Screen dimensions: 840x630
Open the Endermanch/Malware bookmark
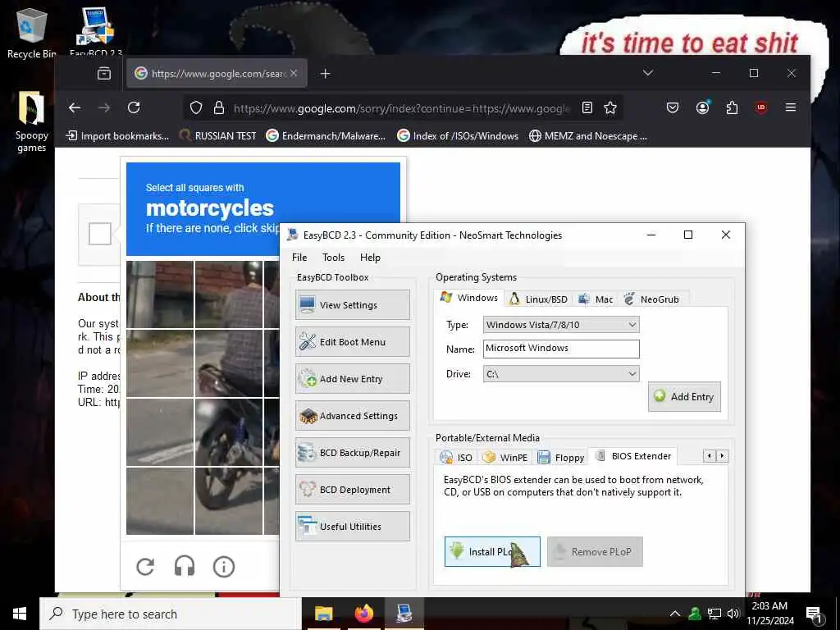(326, 136)
